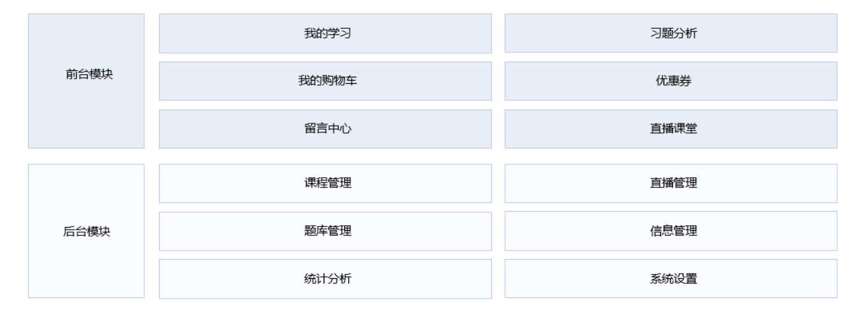Open 我的购物车 module
This screenshot has height=314, width=868.
point(325,81)
